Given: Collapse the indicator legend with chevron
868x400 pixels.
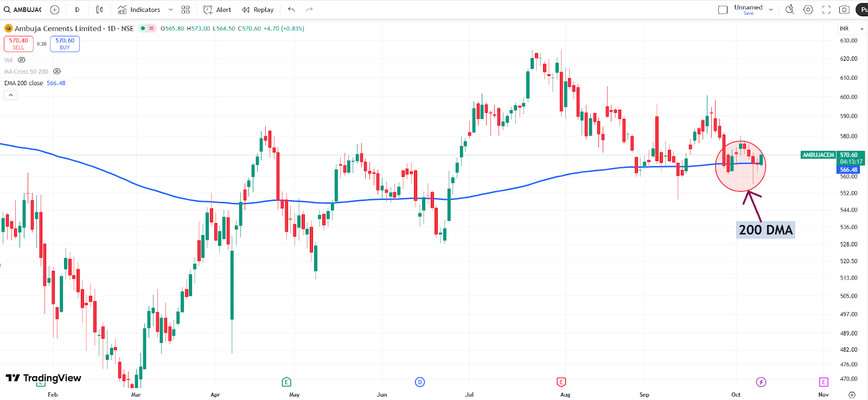Looking at the screenshot, I should [x=11, y=95].
